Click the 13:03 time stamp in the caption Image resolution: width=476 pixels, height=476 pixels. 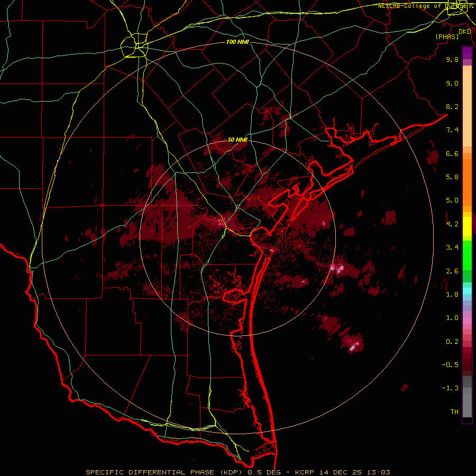coord(379,472)
